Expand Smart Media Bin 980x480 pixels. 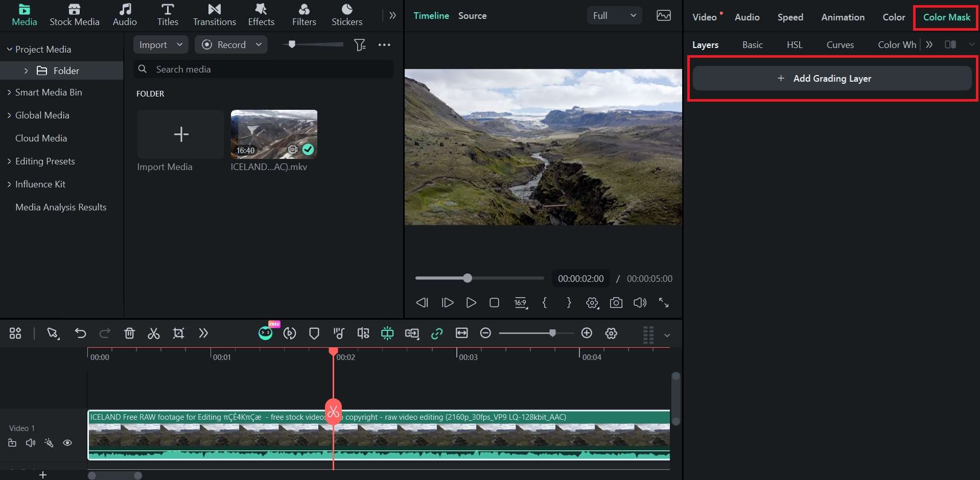[9, 92]
